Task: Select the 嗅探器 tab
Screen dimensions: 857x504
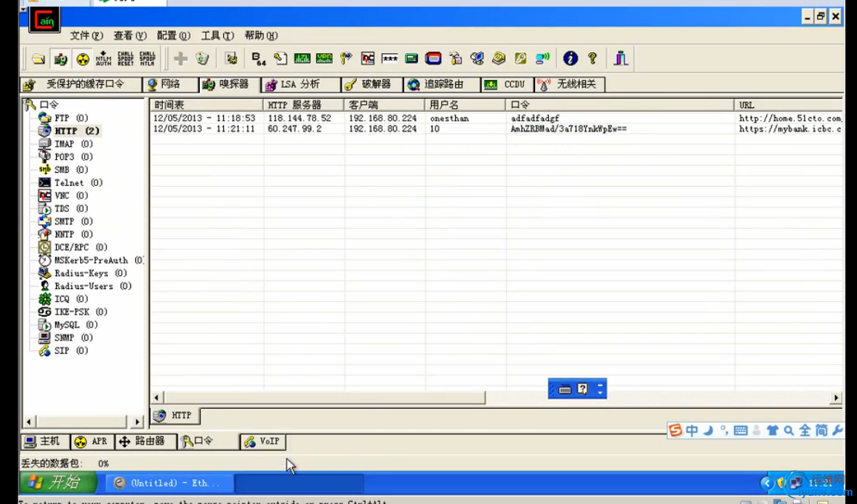Action: point(228,85)
